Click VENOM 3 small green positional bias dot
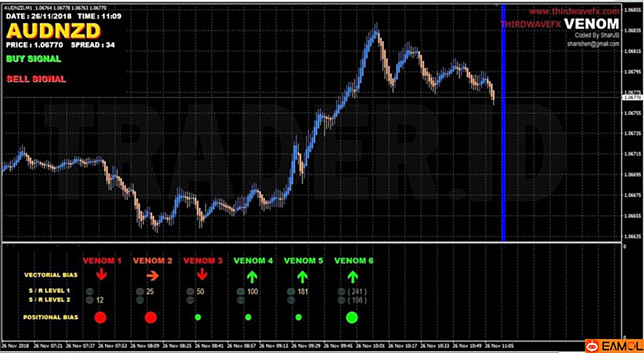The height and width of the screenshot is (353, 644). tap(198, 317)
